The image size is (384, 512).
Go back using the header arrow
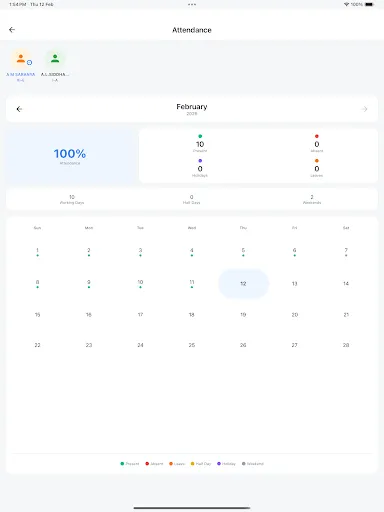[12, 30]
